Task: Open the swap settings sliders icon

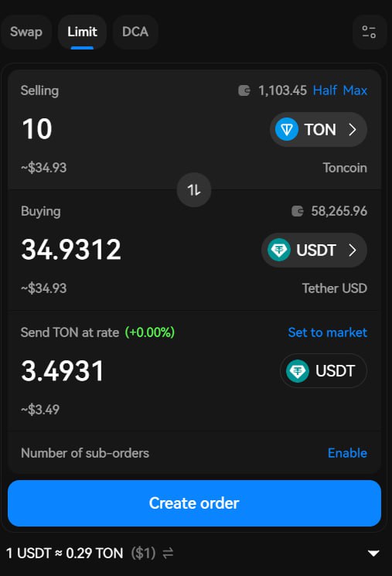Action: click(369, 32)
